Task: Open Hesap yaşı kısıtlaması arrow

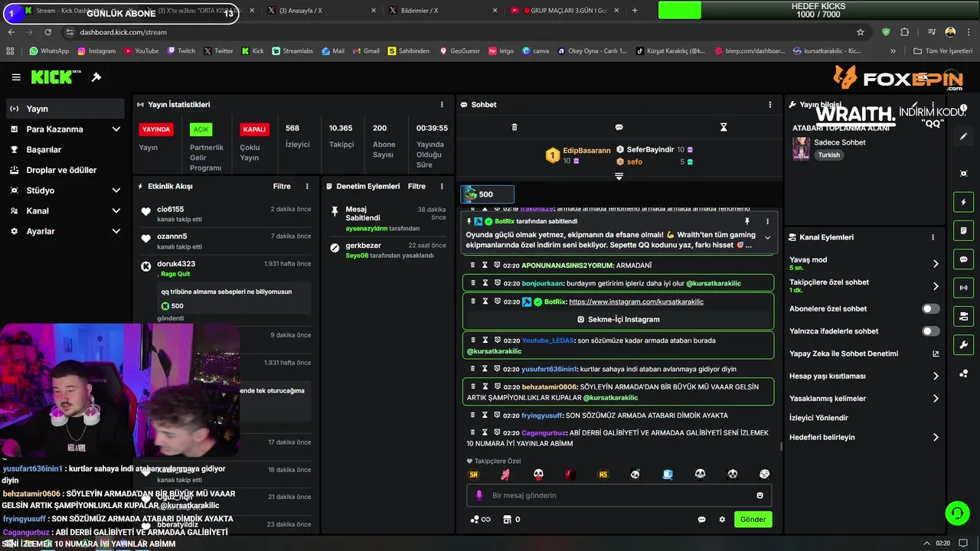Action: (936, 377)
